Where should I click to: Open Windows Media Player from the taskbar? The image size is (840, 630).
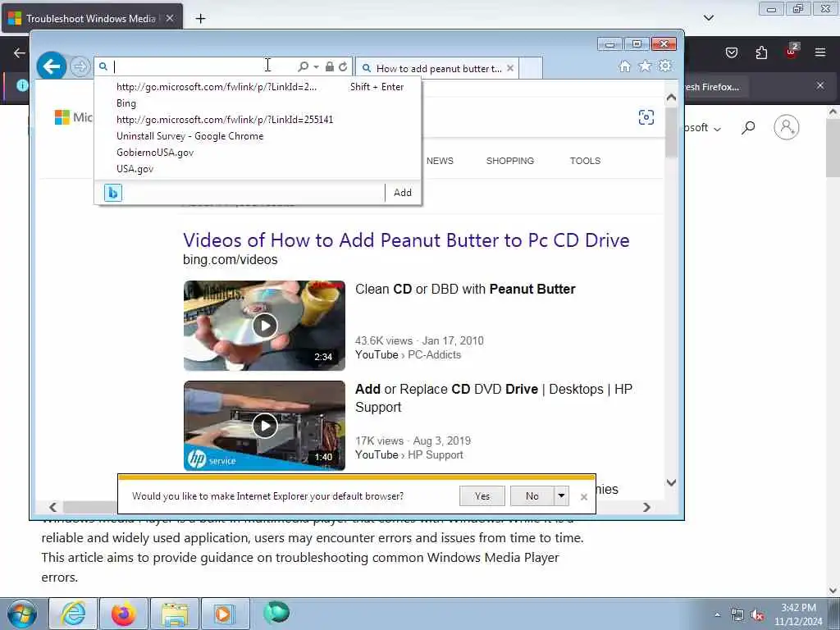click(224, 614)
